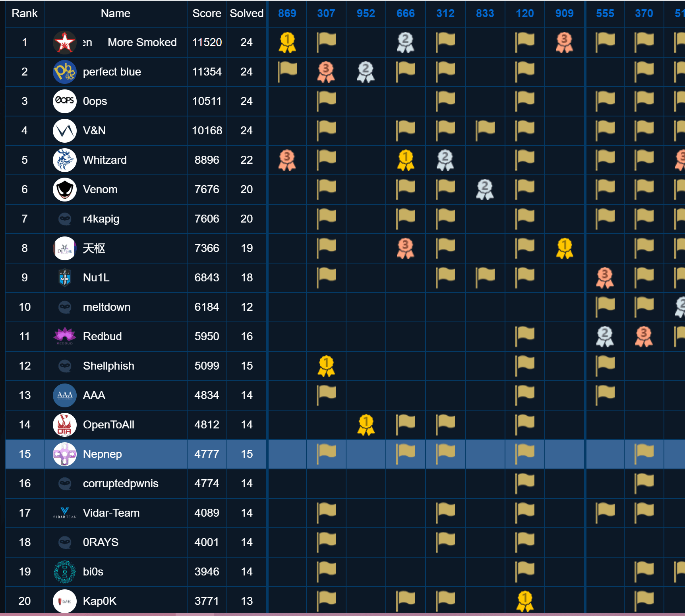The image size is (685, 616).
Task: Select the Whitzard team name
Action: (x=105, y=160)
